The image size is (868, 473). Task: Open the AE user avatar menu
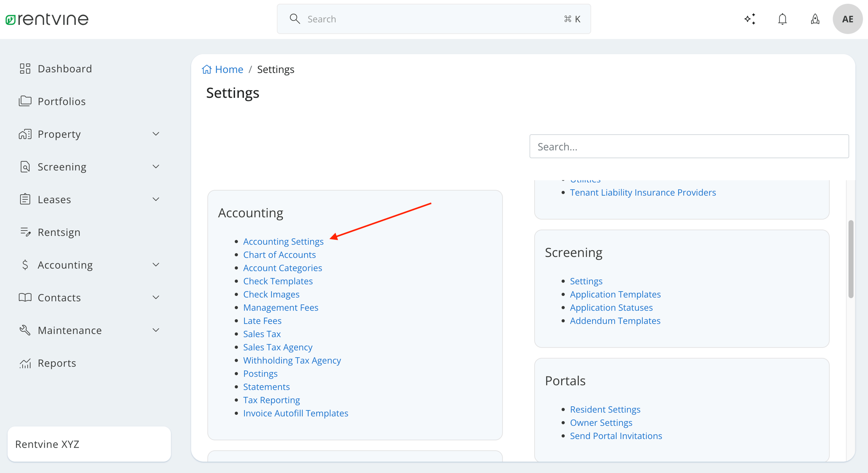pyautogui.click(x=847, y=19)
